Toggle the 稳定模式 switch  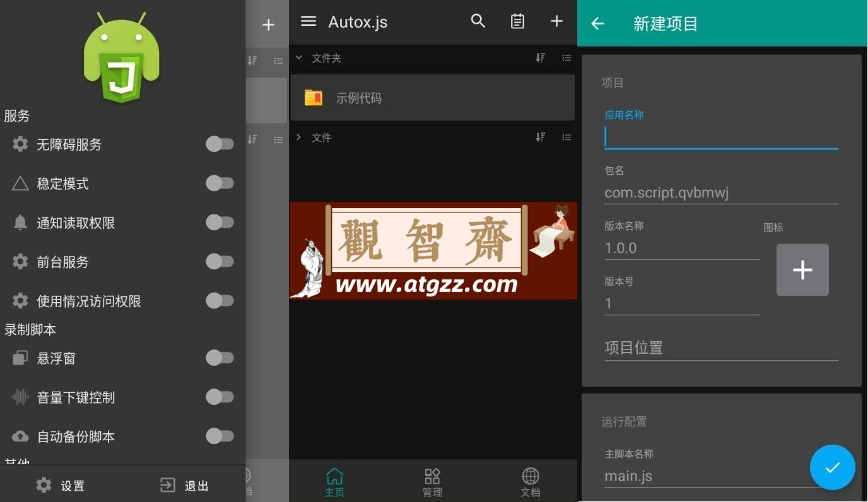coord(220,184)
